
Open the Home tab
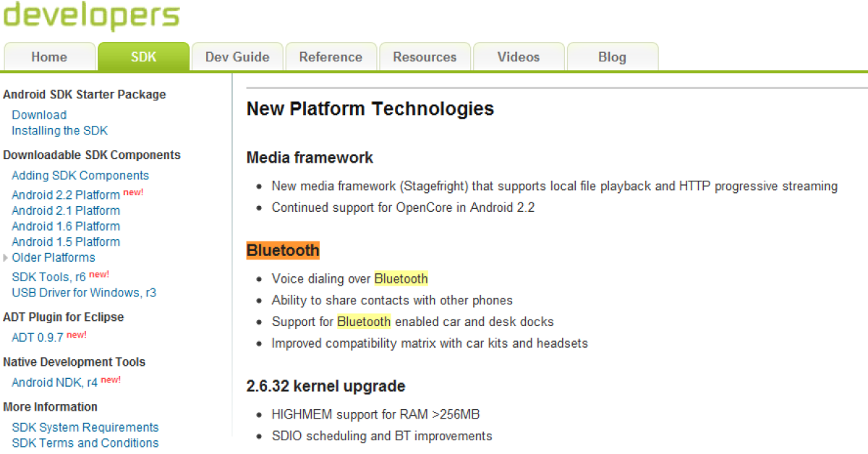coord(49,57)
